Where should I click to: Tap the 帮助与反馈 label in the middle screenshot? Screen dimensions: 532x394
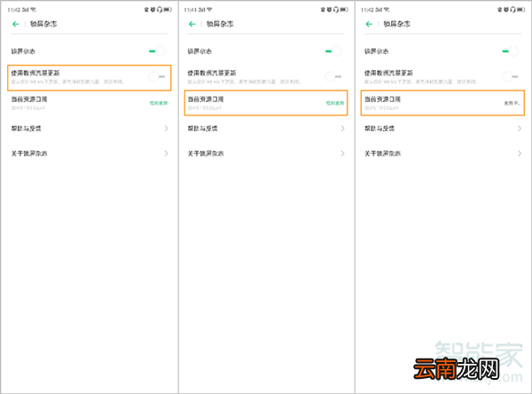pyautogui.click(x=202, y=129)
